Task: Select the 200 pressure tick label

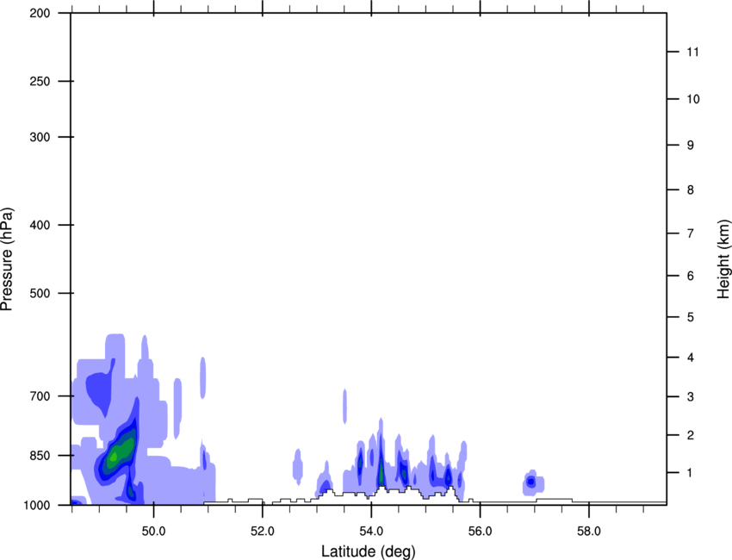Action: [40, 13]
